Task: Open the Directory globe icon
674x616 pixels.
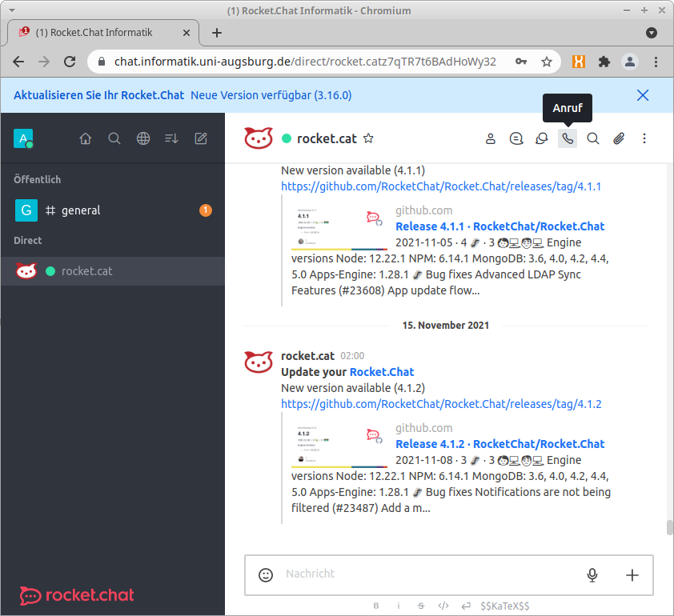Action: [x=143, y=138]
